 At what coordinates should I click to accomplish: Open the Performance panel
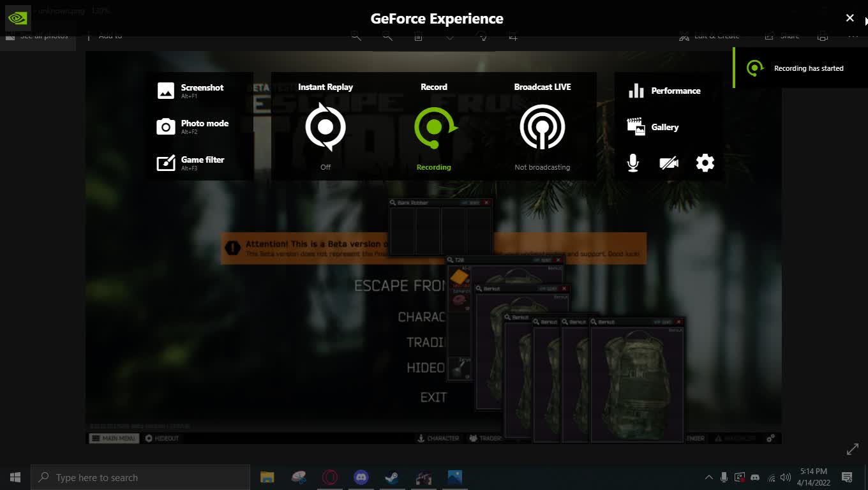664,91
